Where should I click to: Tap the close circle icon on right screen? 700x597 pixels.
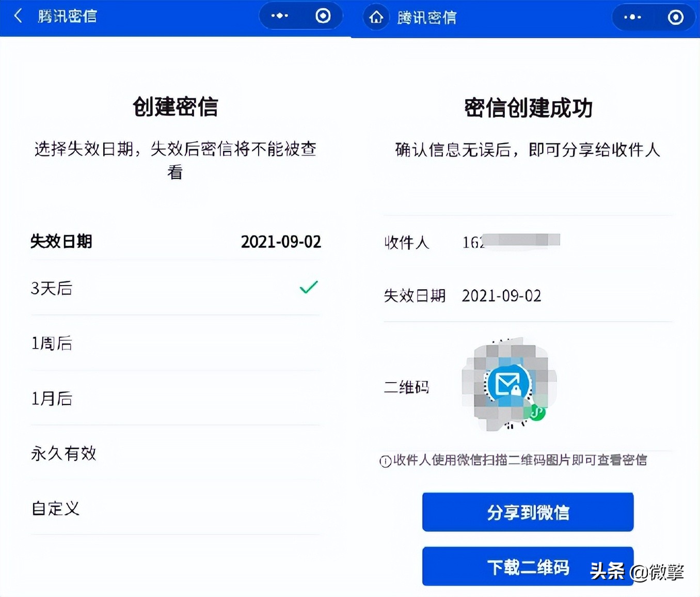(676, 18)
